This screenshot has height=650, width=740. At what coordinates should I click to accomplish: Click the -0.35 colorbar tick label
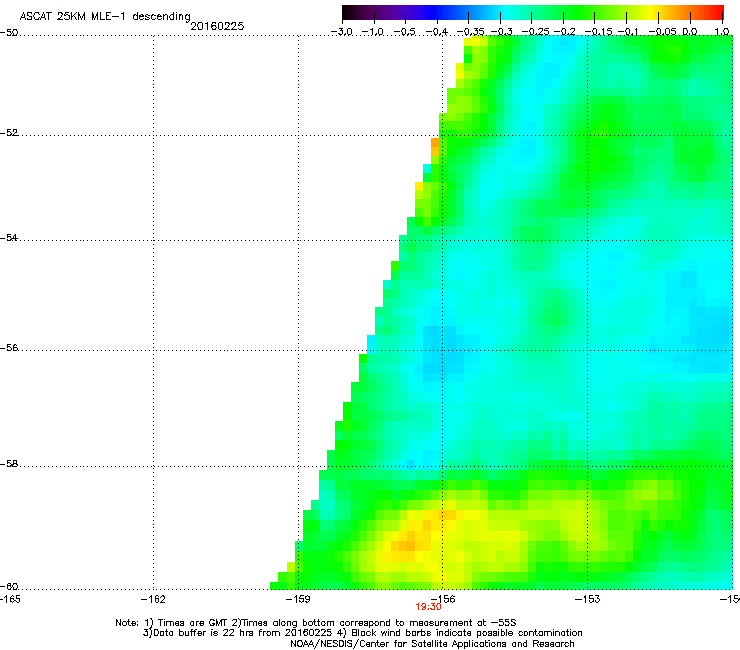click(x=471, y=32)
